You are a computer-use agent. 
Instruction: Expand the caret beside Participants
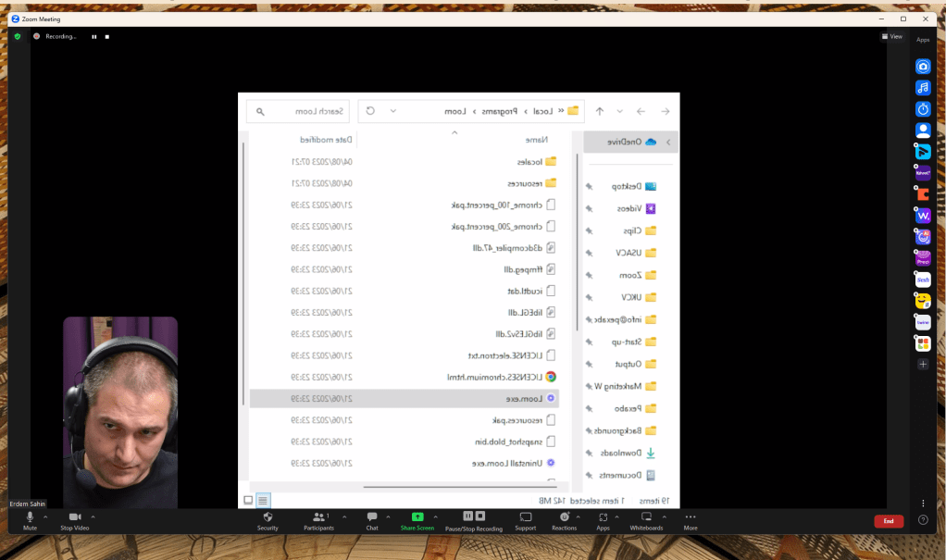[344, 517]
